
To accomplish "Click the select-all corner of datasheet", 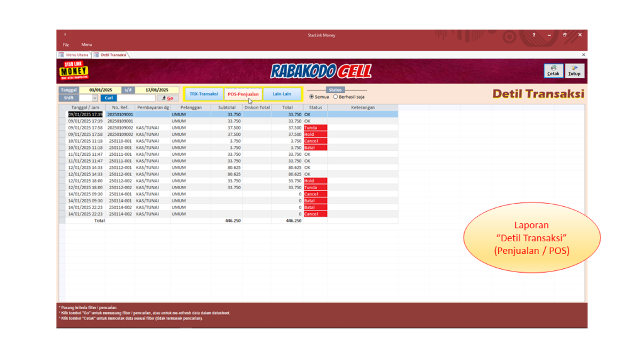I will coord(62,107).
